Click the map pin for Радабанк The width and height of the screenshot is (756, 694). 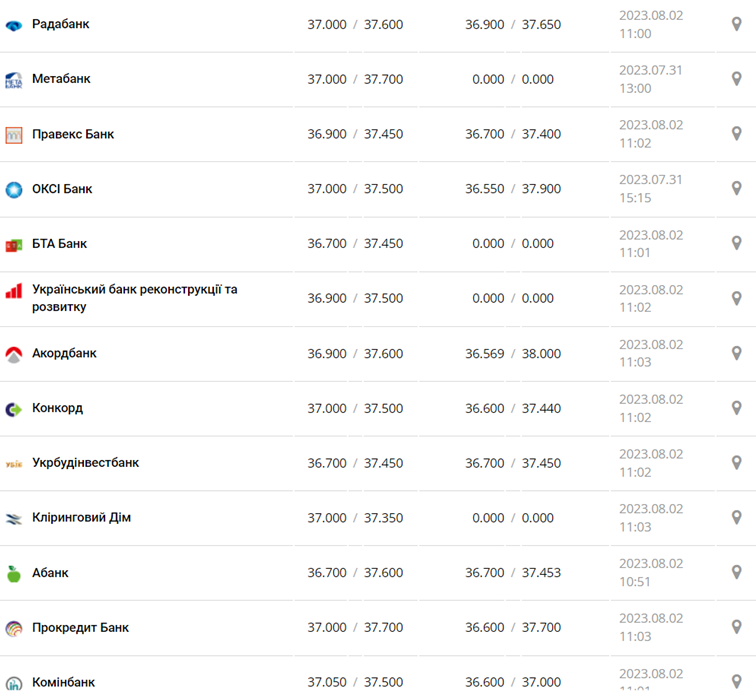(x=736, y=24)
